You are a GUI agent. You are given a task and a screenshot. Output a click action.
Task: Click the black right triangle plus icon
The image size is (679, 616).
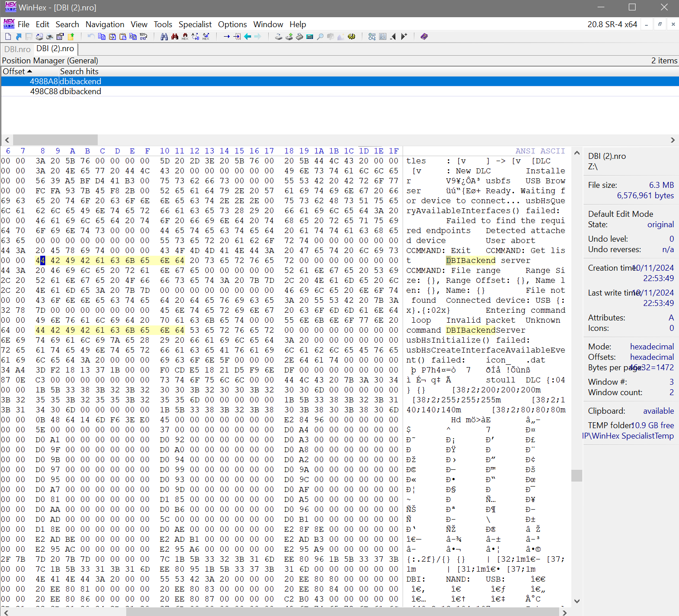[x=404, y=37]
